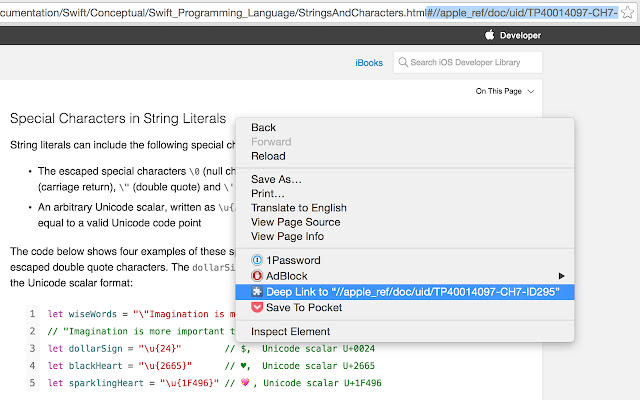Select Inspect Element
Screen dimensions: 640x400
click(290, 331)
